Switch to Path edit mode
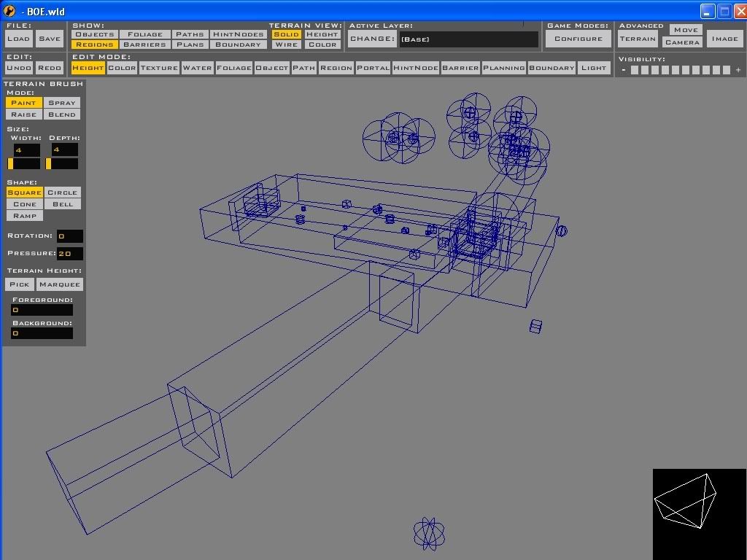Image resolution: width=747 pixels, height=560 pixels. (304, 68)
